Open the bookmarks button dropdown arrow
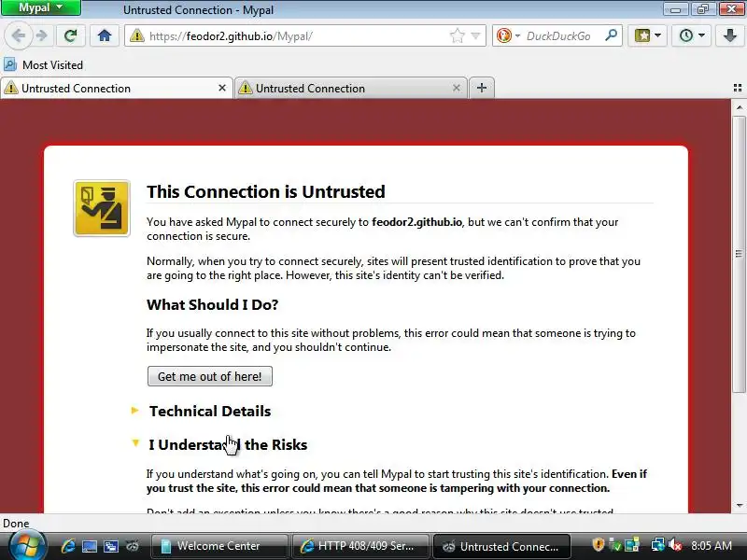 [x=658, y=35]
